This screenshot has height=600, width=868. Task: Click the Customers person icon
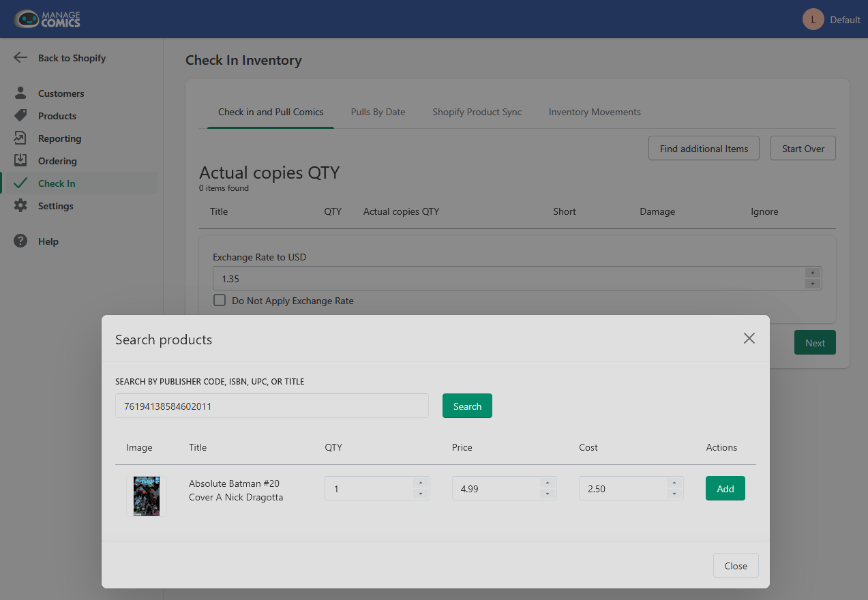pos(20,93)
